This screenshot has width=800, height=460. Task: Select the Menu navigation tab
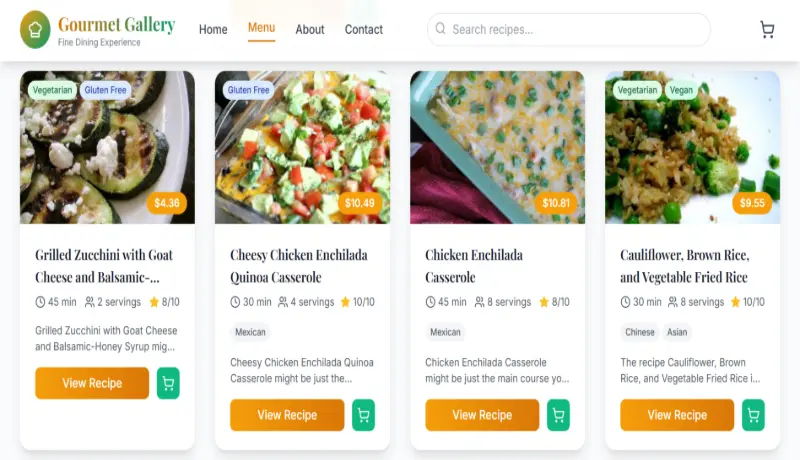[261, 28]
